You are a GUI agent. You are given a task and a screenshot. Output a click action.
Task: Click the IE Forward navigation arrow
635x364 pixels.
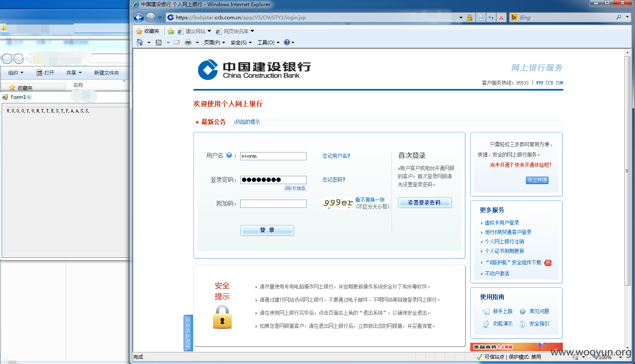point(151,17)
